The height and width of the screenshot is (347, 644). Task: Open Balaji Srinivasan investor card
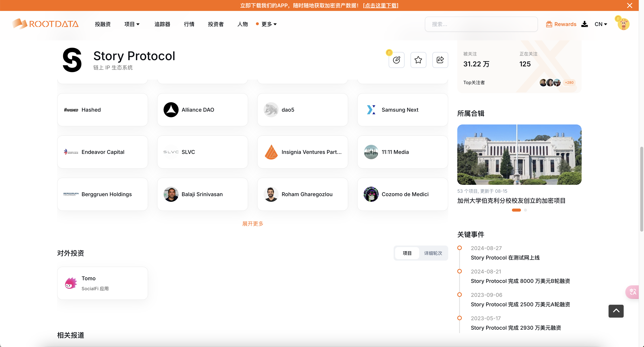[203, 194]
